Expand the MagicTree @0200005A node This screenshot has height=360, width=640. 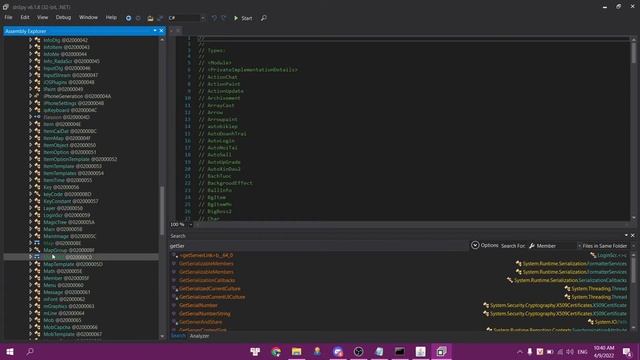[x=30, y=222]
